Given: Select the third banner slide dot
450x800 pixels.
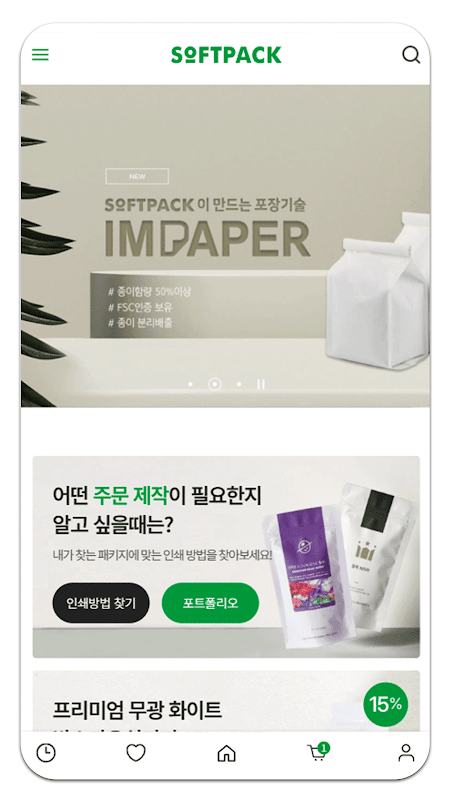Looking at the screenshot, I should click(239, 384).
